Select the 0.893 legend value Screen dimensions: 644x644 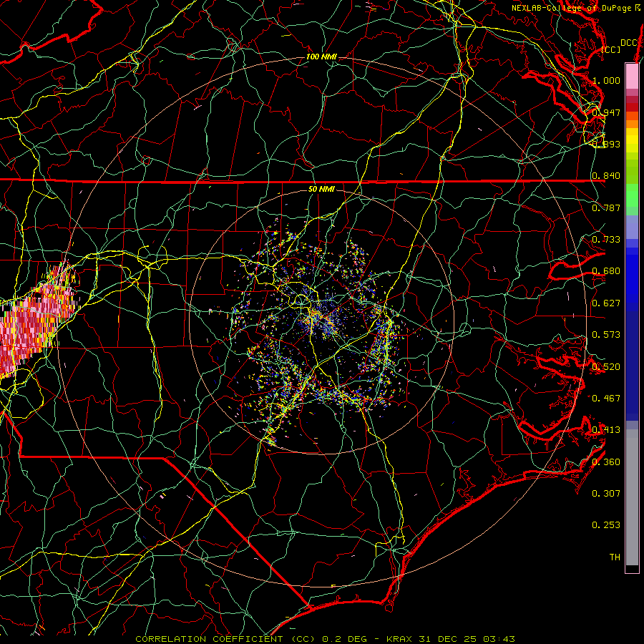[x=606, y=144]
